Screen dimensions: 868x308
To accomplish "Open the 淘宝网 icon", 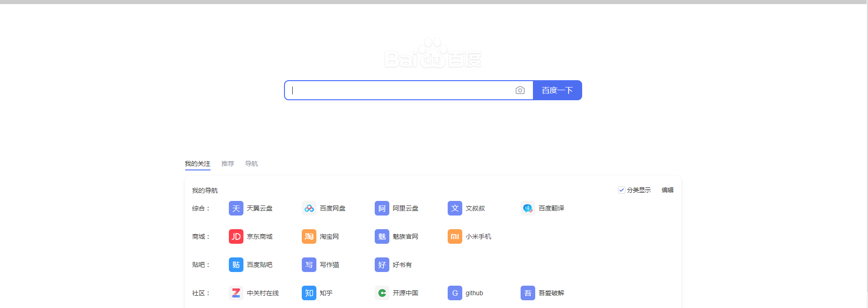I will [309, 236].
